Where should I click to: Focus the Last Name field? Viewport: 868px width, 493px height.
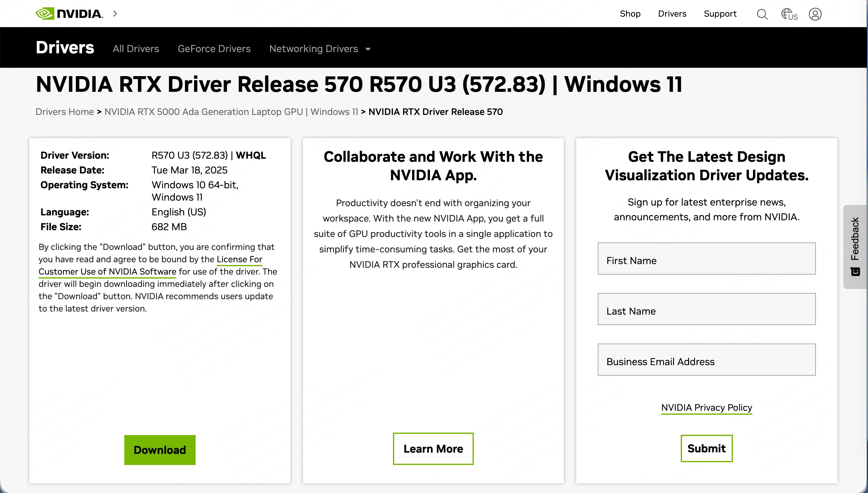coord(706,309)
